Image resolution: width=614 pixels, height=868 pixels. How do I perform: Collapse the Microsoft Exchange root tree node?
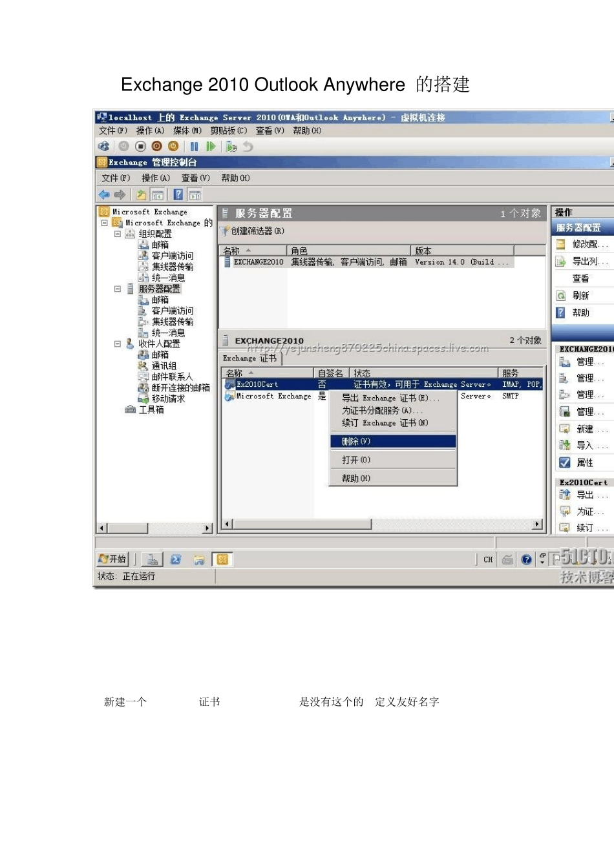(104, 223)
